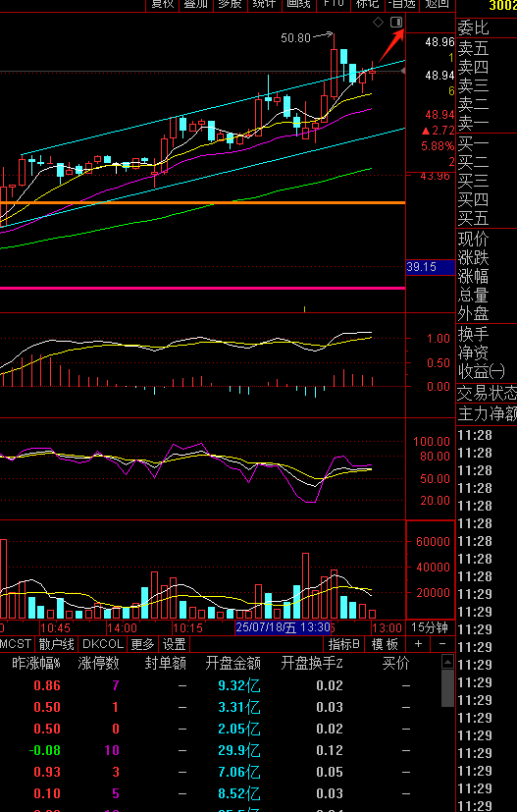517x812 pixels.
Task: Select the DKCOL indicator tab
Action: 103,644
